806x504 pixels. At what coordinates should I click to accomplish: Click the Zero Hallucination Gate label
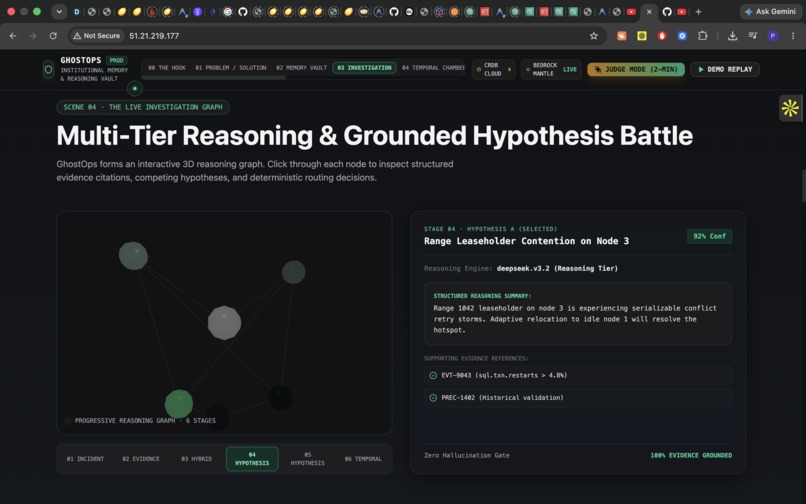467,456
